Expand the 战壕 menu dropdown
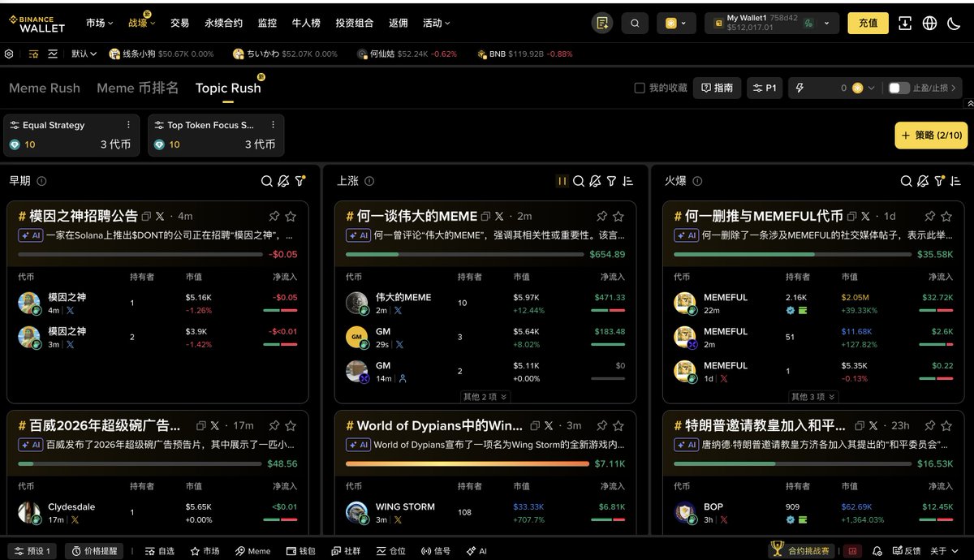 [x=142, y=23]
